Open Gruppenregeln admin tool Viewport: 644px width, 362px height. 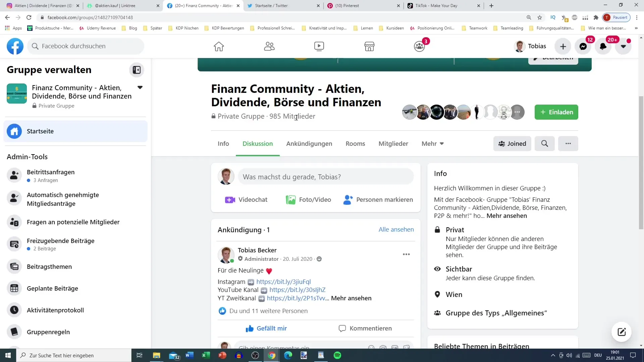75,332
